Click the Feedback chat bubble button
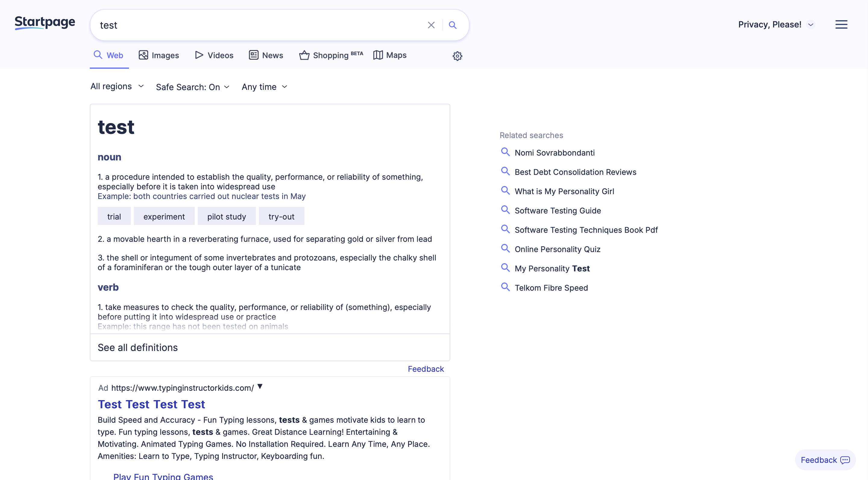Screen dimensions: 868x480 [x=825, y=460]
